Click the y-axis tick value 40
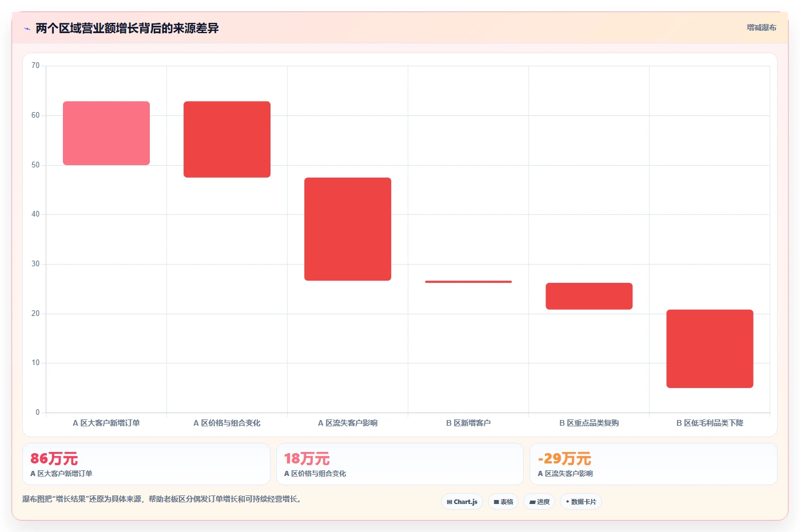The image size is (800, 532). tap(35, 214)
